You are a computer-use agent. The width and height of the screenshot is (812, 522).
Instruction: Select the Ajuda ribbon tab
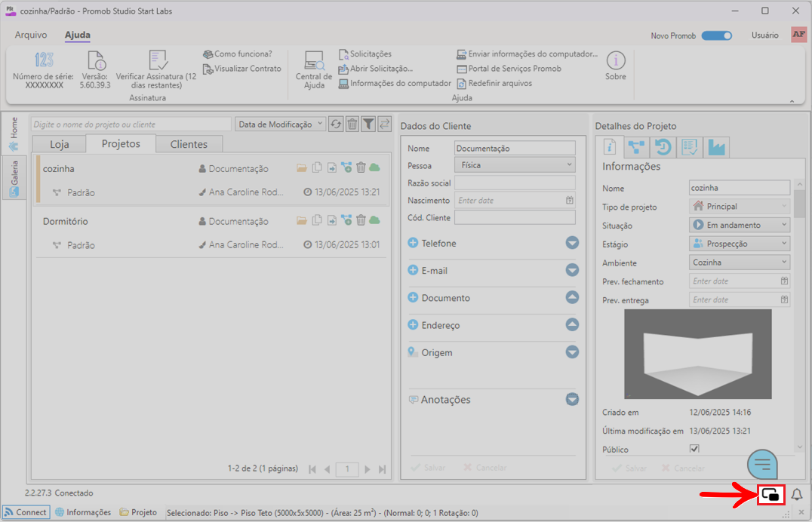pos(77,35)
